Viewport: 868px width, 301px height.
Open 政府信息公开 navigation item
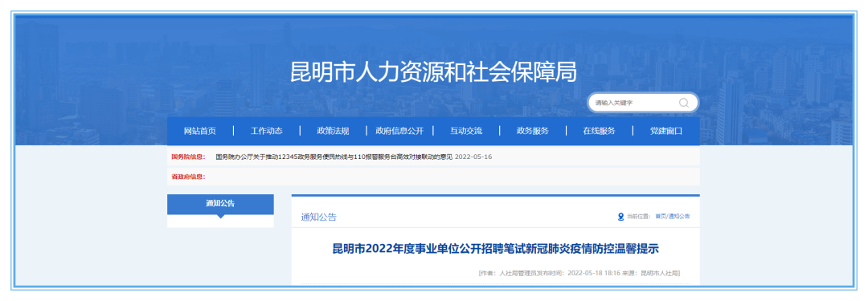pyautogui.click(x=399, y=131)
